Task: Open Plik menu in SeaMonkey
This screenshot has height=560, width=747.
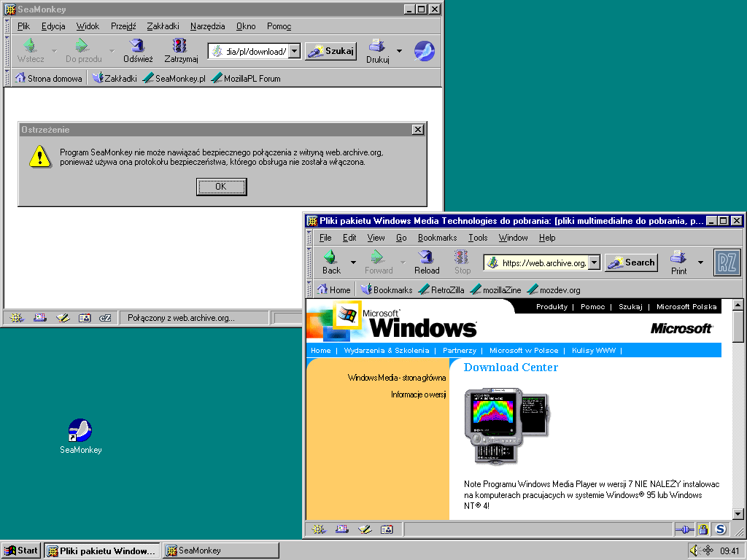Action: tap(23, 26)
